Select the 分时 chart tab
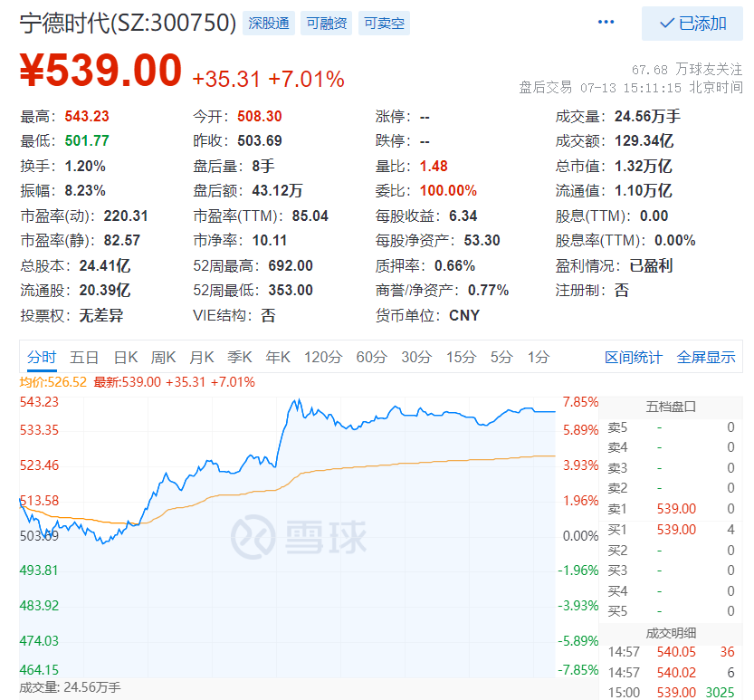 click(41, 357)
